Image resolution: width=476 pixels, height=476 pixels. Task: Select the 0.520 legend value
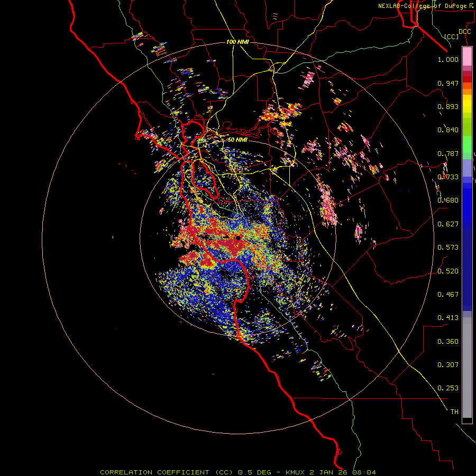(448, 271)
